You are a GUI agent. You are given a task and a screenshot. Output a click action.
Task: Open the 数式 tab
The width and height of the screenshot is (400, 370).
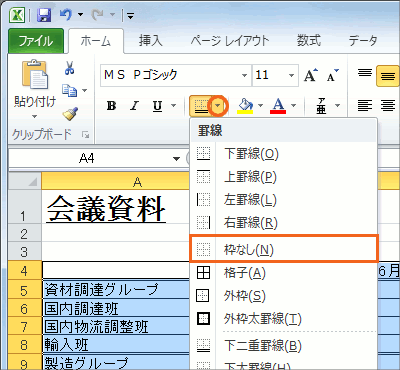coord(309,41)
